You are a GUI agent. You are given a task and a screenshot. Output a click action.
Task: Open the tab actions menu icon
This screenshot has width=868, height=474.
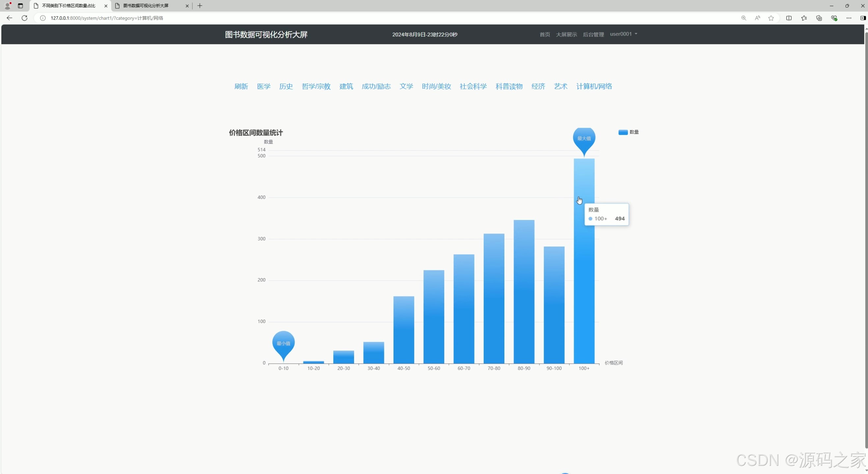point(20,6)
